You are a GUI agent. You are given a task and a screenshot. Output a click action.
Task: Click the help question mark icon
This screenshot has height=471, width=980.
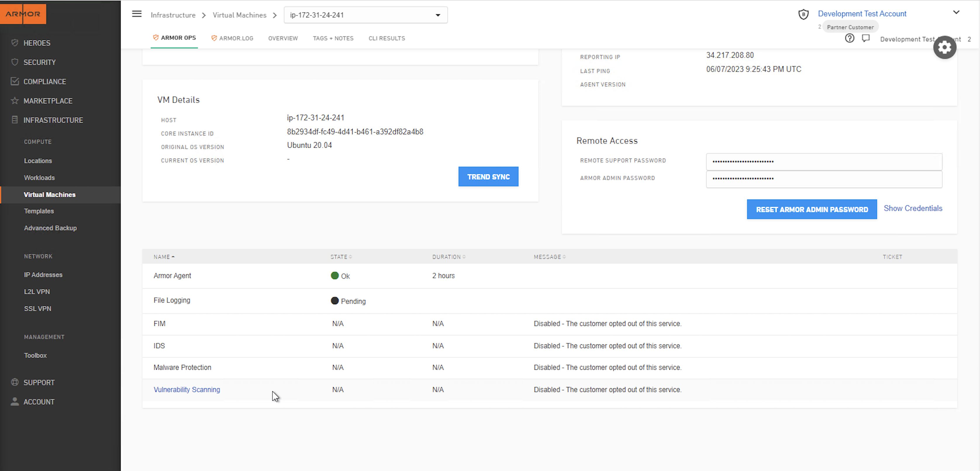pyautogui.click(x=849, y=38)
